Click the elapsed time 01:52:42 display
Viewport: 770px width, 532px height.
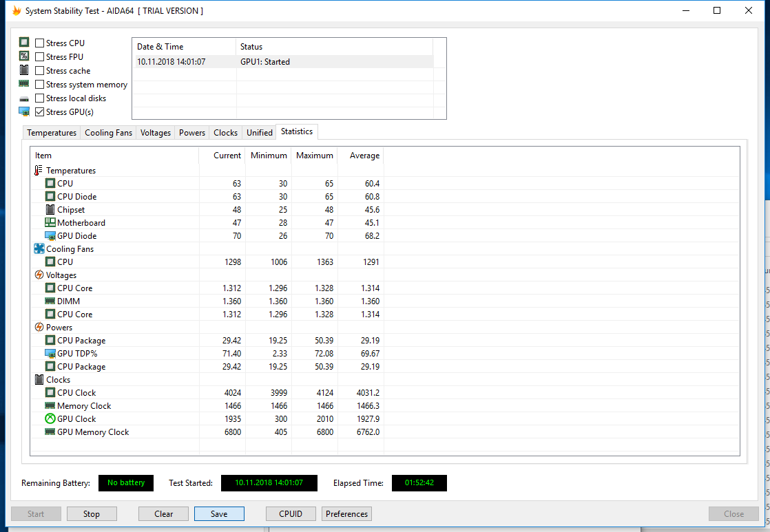pos(419,483)
